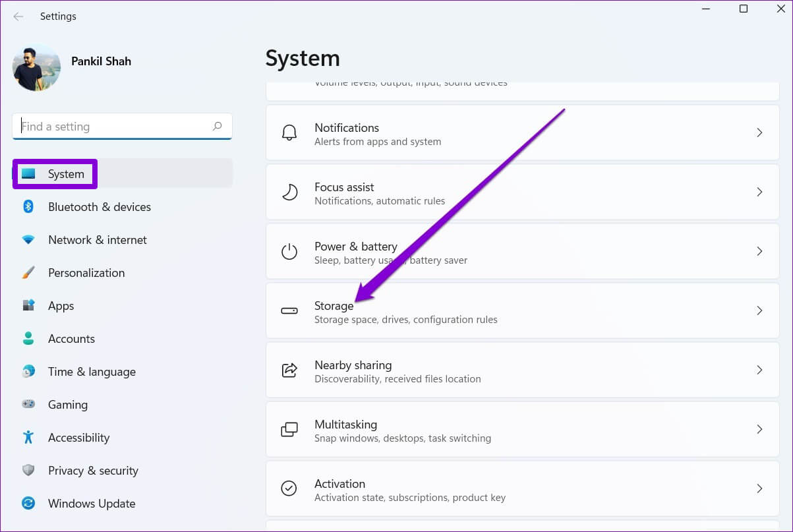Open Storage using its chevron arrow
This screenshot has height=532, width=793.
point(759,310)
